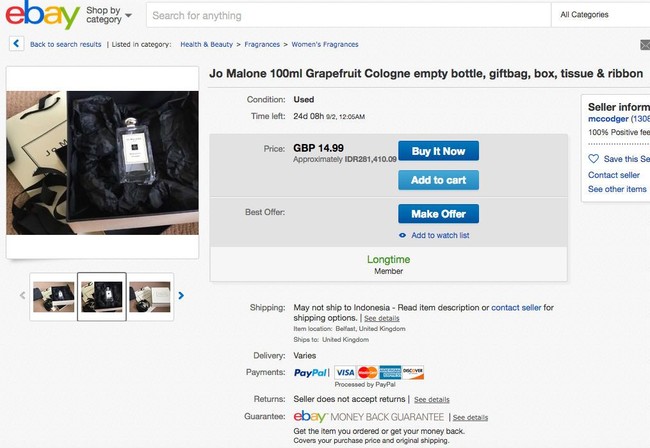
Task: Click the back arrow icon beside search results
Action: [17, 44]
